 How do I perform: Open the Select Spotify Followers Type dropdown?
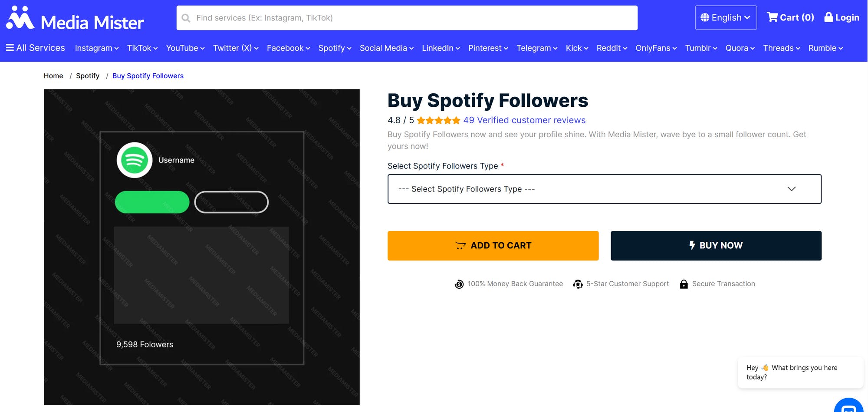click(604, 189)
